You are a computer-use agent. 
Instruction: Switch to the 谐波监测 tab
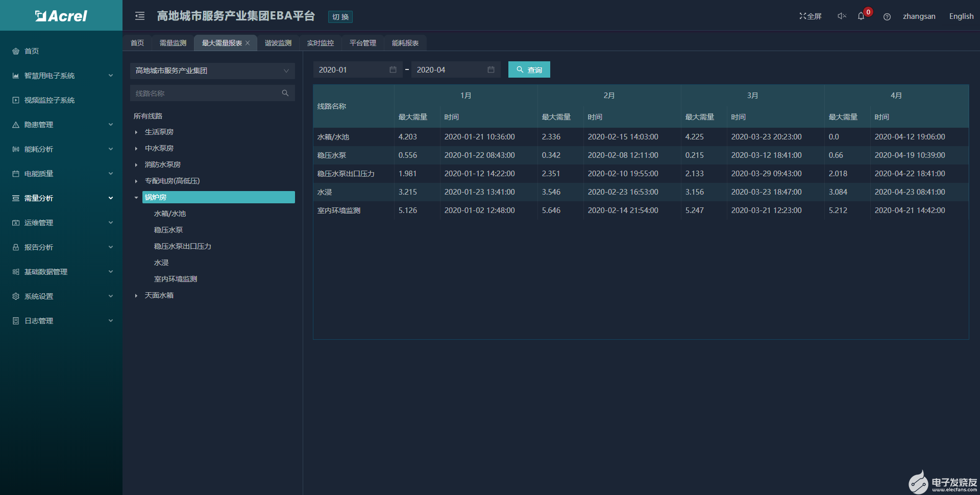click(278, 43)
